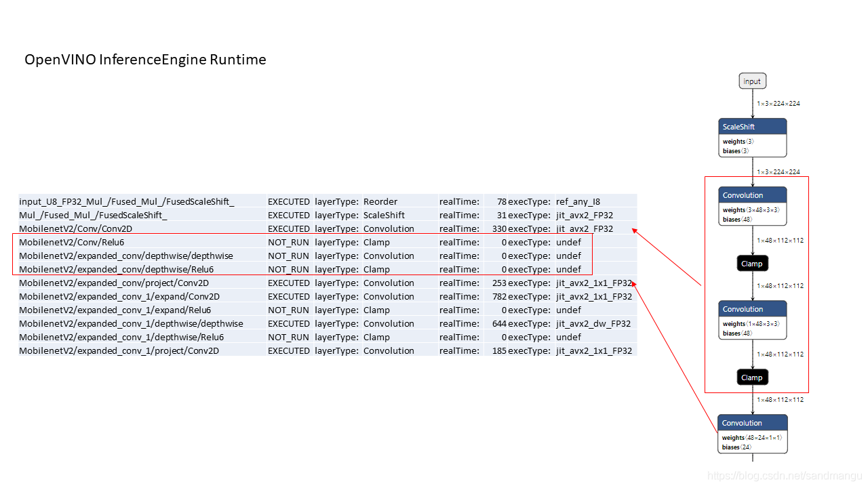This screenshot has width=868, height=488.
Task: Select Convolution node with weights 3×48×3×3
Action: pos(753,206)
